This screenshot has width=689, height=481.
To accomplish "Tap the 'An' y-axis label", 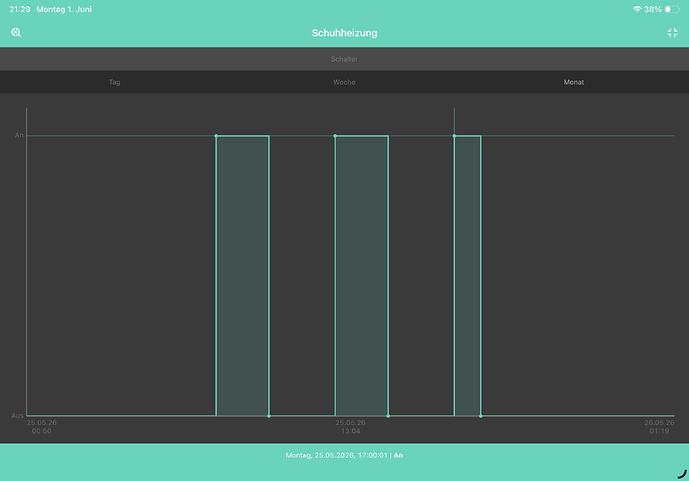I will [x=19, y=135].
